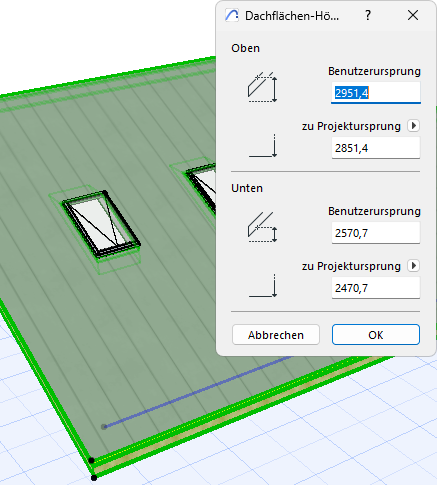Click Abbrechen to cancel the dialog

[276, 335]
